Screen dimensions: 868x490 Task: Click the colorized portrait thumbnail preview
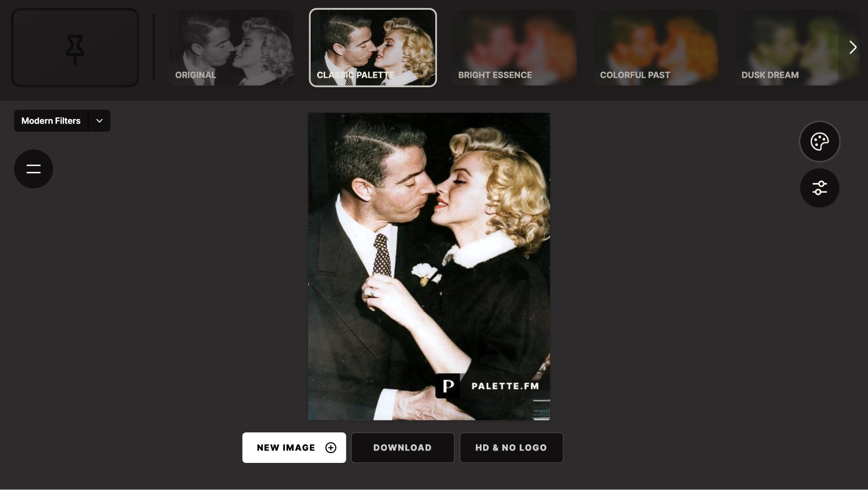(x=373, y=47)
